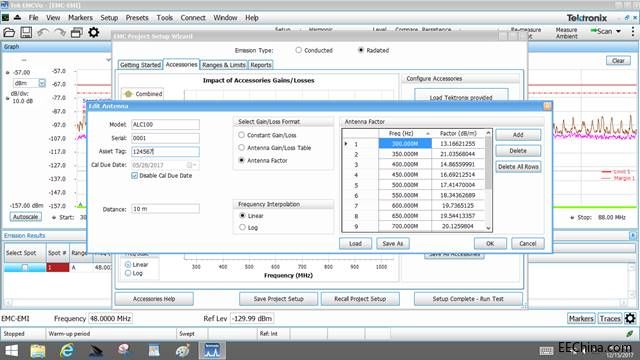Open the Scan dropdown arrow
640x360 pixels.
click(618, 31)
